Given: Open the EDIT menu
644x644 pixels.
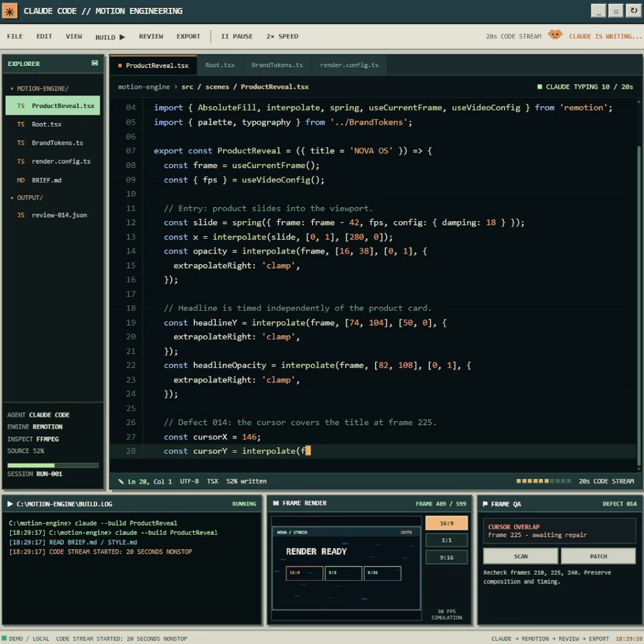Looking at the screenshot, I should coord(44,36).
